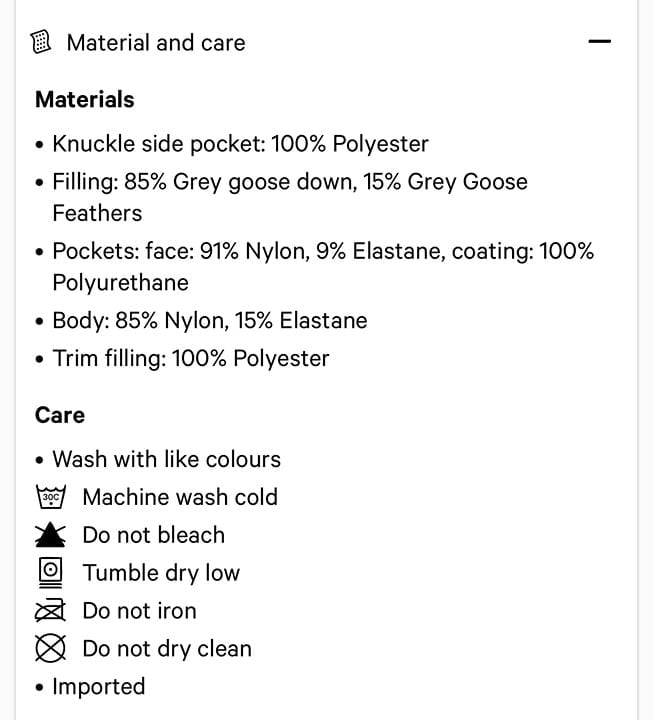Click the 30C machine wash icon
Screen dimensions: 653x720
click(x=51, y=497)
